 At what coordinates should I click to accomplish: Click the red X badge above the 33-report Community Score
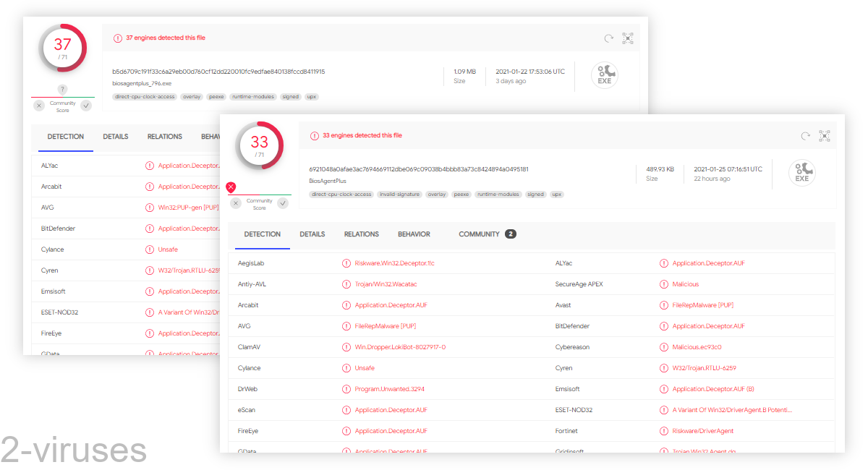[231, 187]
